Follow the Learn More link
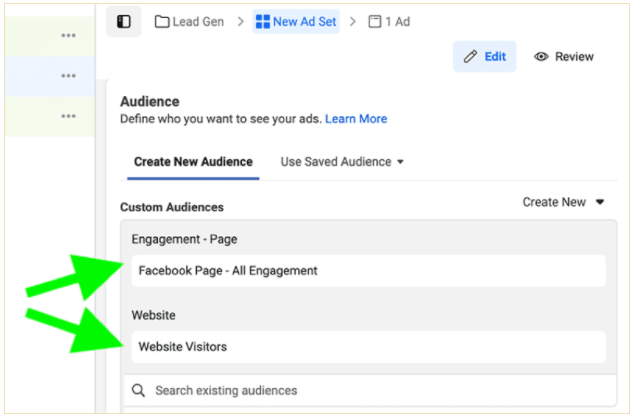Screen dimensions: 636x419 pyautogui.click(x=356, y=119)
